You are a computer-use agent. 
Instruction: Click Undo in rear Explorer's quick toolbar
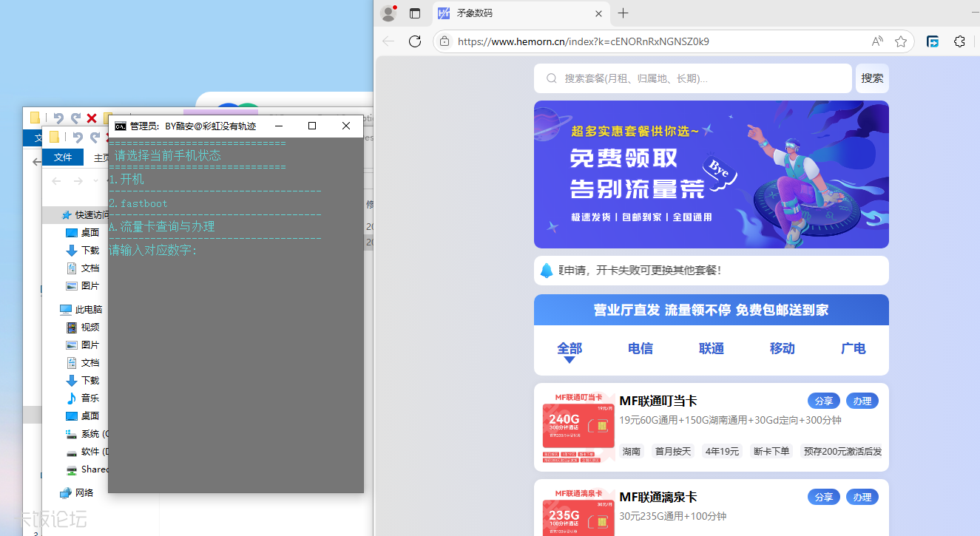tap(58, 118)
